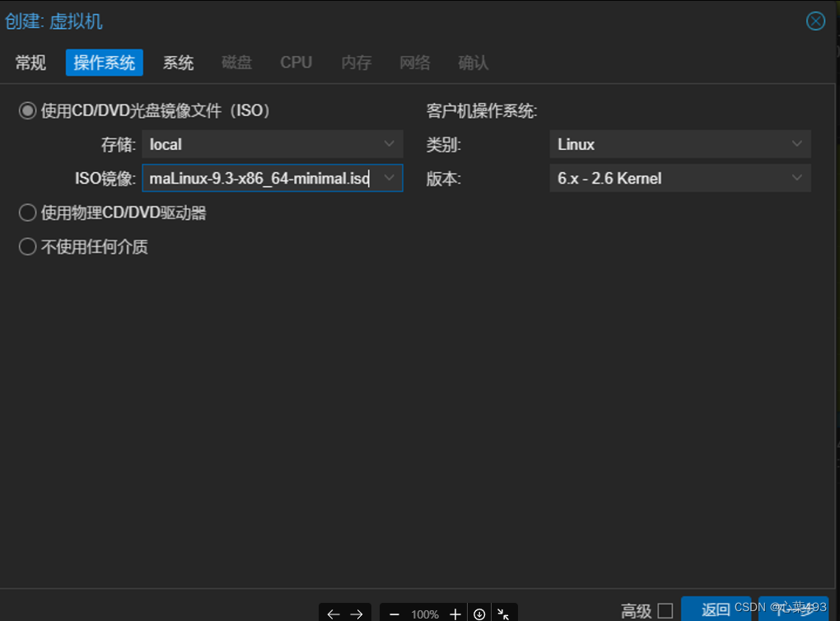
Task: Close the Create VM dialog with X icon
Action: (x=815, y=21)
